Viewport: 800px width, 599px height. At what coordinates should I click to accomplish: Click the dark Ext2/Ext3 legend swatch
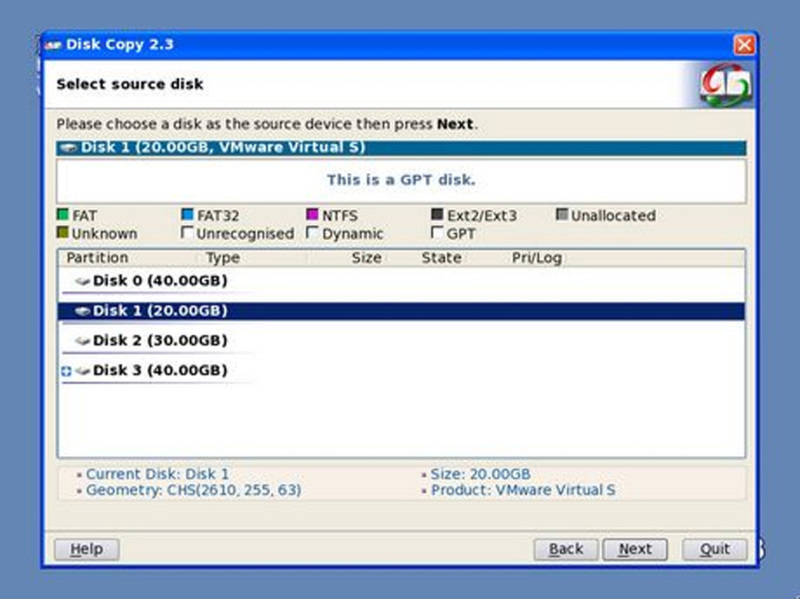point(437,214)
